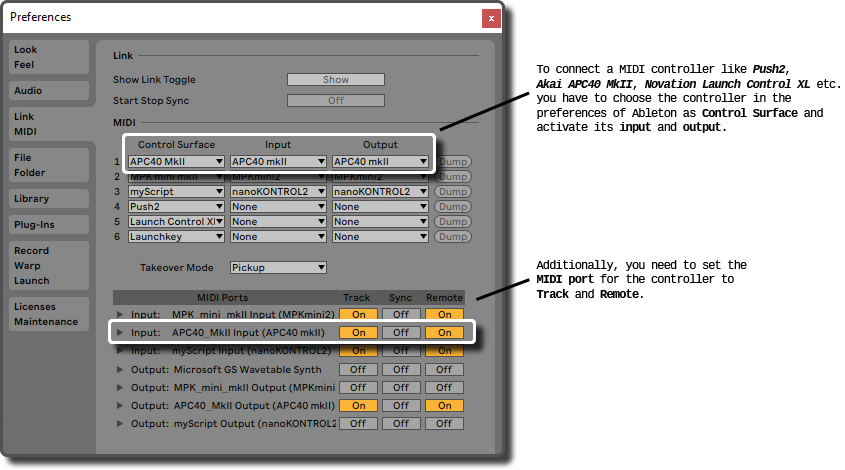845x470 pixels.
Task: Expand Microsoft GS Wavetable Synth output row
Action: [120, 370]
